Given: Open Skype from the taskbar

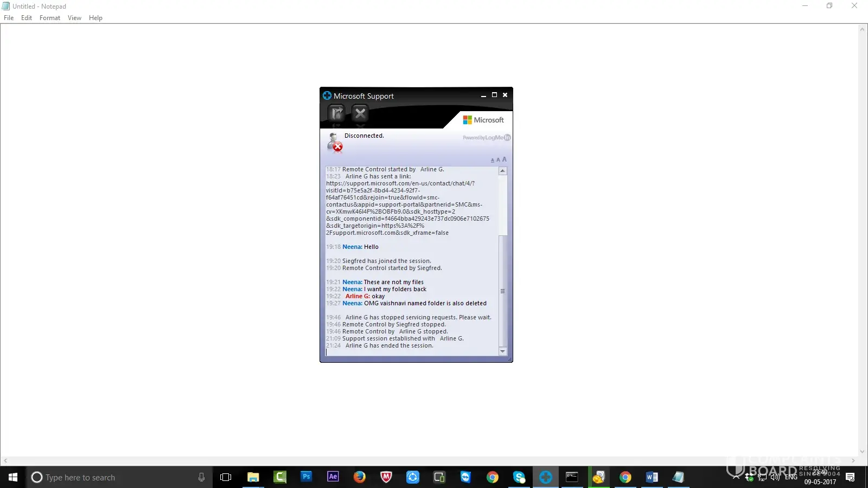Looking at the screenshot, I should click(x=519, y=477).
